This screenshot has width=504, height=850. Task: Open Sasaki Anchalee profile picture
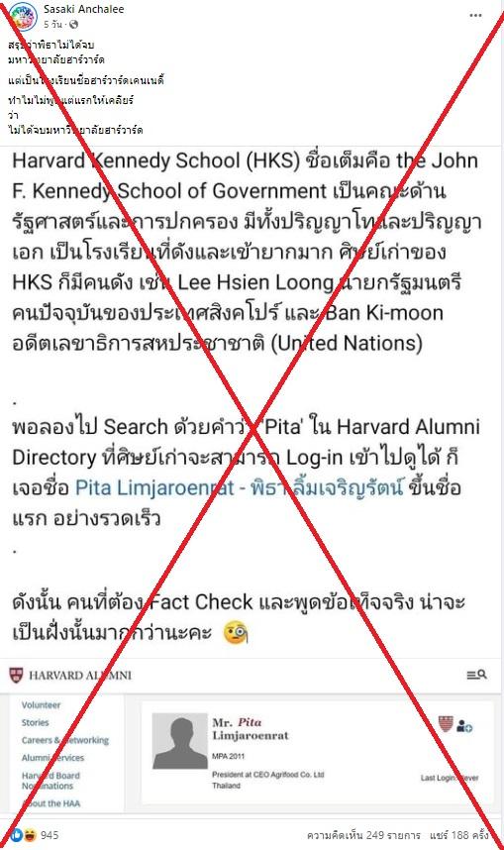point(22,16)
